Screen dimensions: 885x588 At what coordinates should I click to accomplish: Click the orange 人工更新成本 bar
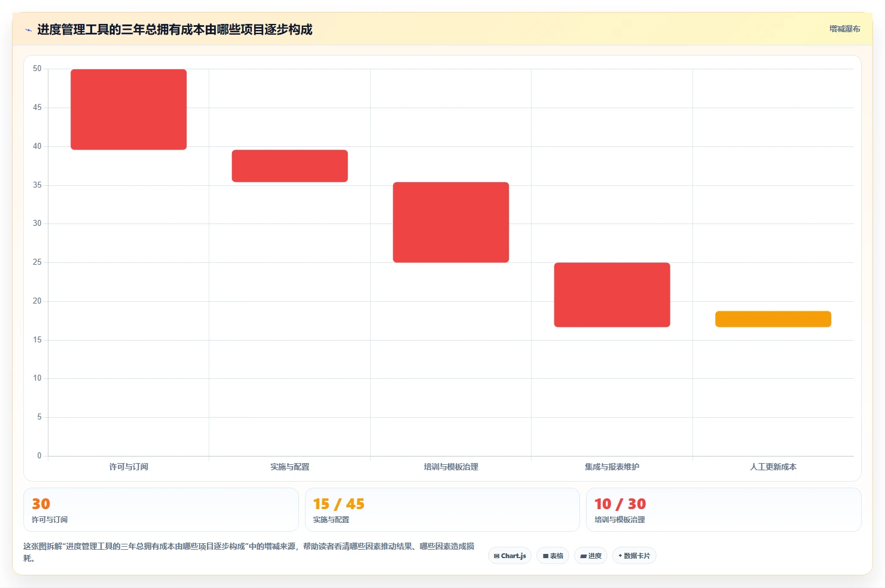[x=773, y=319]
